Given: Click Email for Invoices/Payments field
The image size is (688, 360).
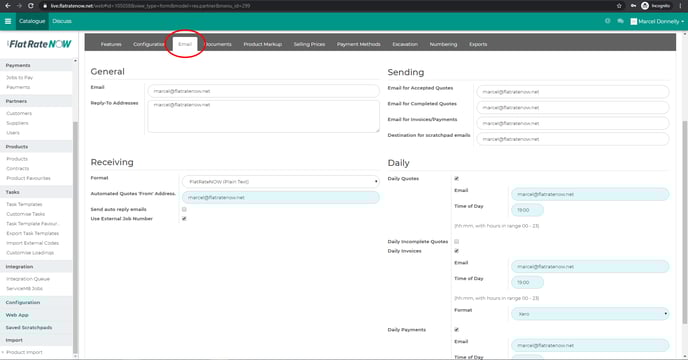Looking at the screenshot, I should [573, 123].
